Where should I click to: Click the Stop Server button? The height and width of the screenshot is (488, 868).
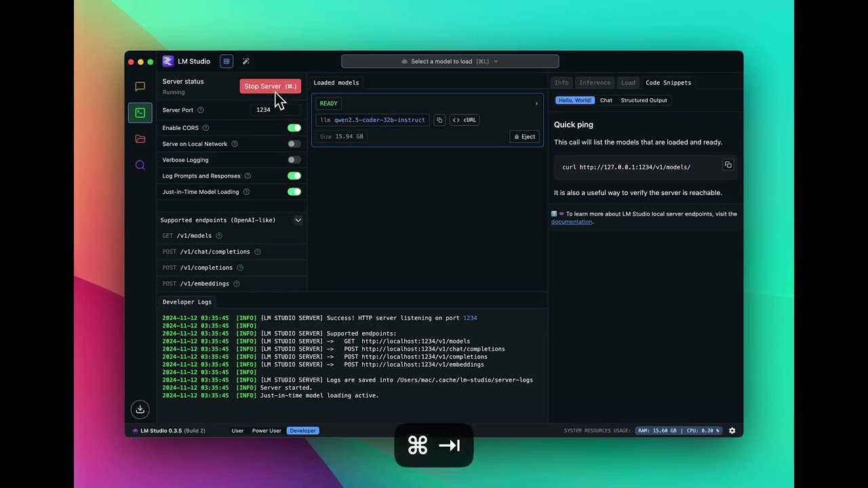pyautogui.click(x=270, y=86)
